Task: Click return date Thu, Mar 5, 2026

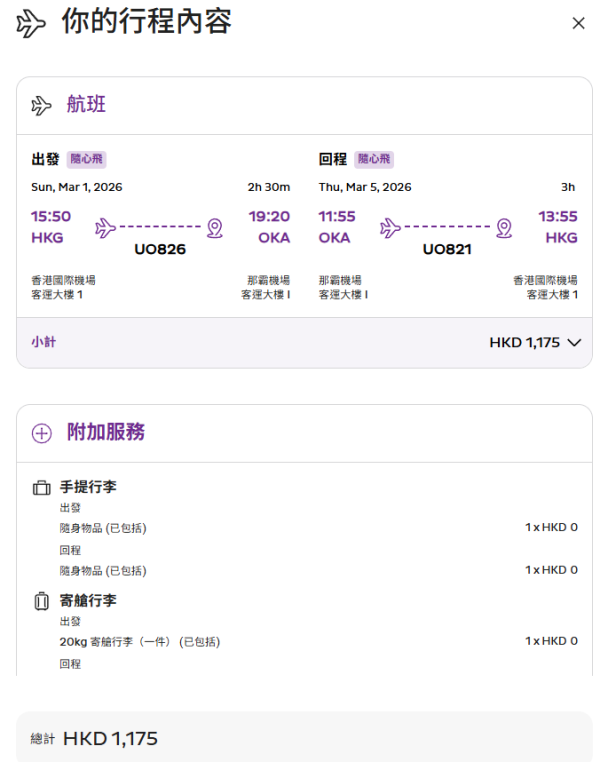Action: coord(365,187)
